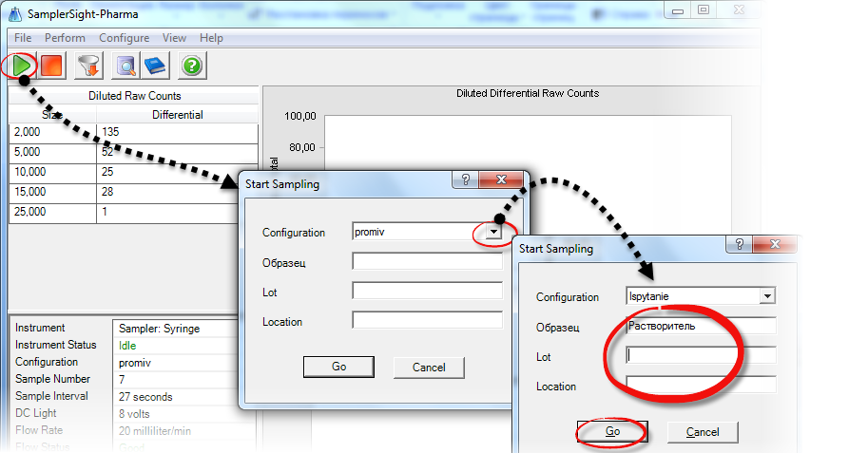Select the 10,000 size cell
The image size is (868, 453).
52,172
